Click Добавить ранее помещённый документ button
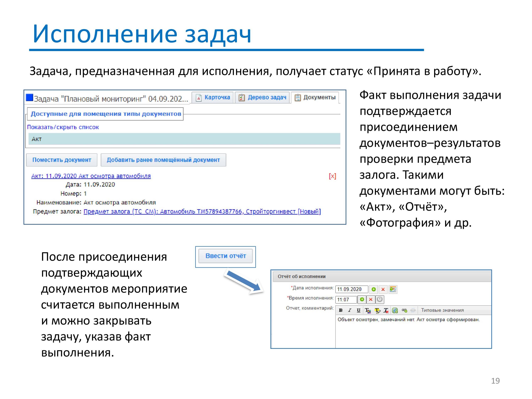532x399 pixels. coord(163,160)
